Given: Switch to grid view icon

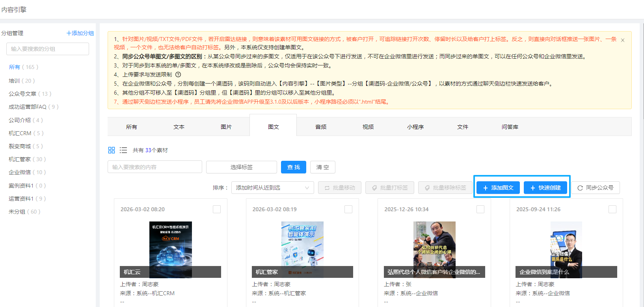Looking at the screenshot, I should click(x=112, y=150).
